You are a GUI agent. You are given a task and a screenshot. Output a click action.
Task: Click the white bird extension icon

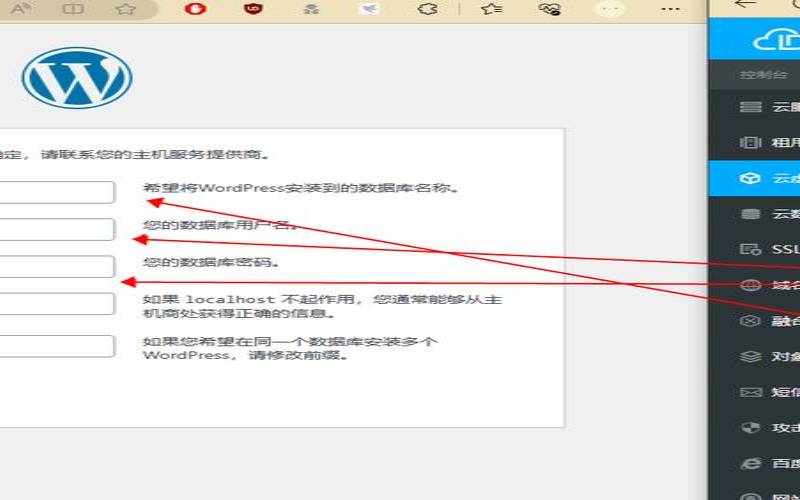pos(369,9)
